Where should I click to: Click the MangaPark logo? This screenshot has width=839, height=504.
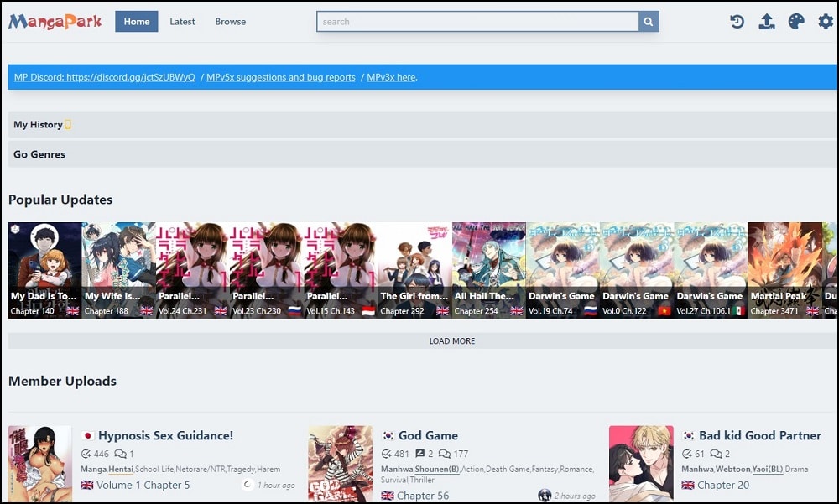point(55,22)
